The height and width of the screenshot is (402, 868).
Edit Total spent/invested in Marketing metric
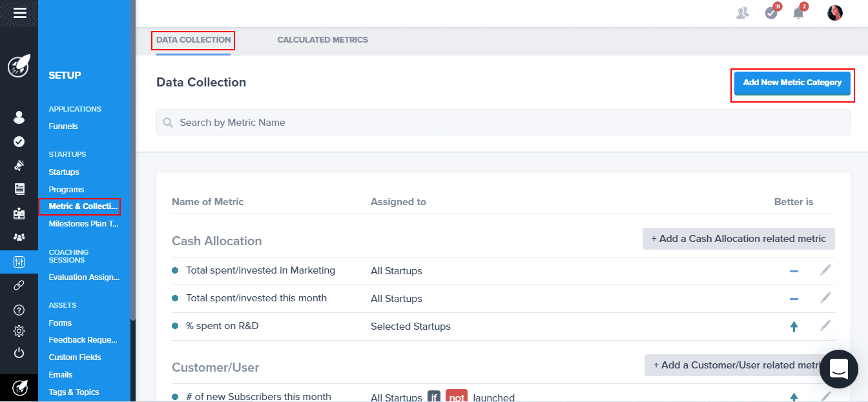coord(825,270)
